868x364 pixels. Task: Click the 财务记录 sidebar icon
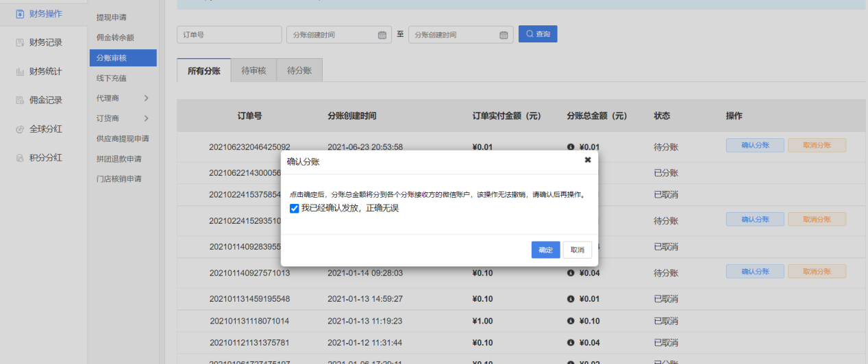coord(21,42)
